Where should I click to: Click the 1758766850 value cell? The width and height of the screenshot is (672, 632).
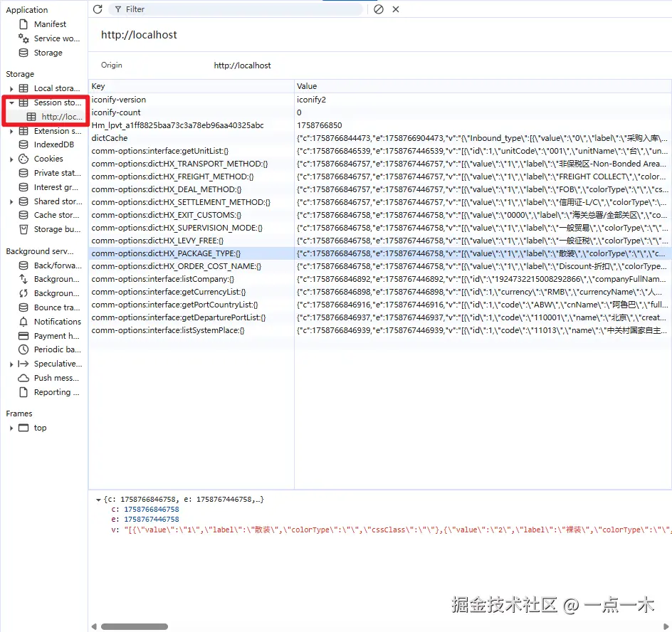click(x=483, y=125)
